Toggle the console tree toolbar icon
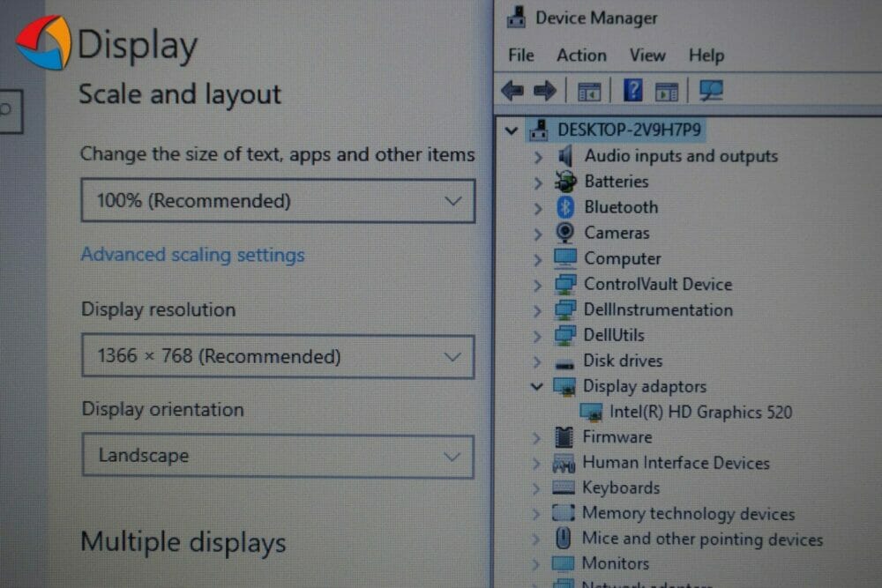This screenshot has height=588, width=882. pos(589,92)
